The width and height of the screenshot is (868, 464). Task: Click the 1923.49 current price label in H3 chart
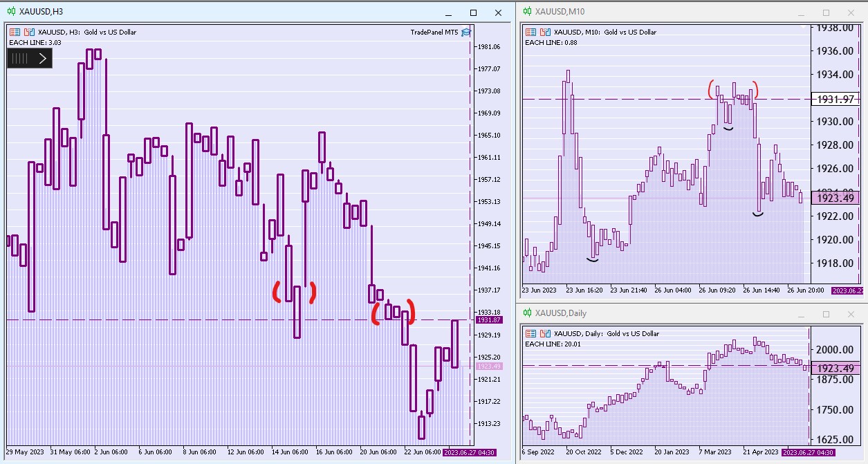tap(490, 366)
